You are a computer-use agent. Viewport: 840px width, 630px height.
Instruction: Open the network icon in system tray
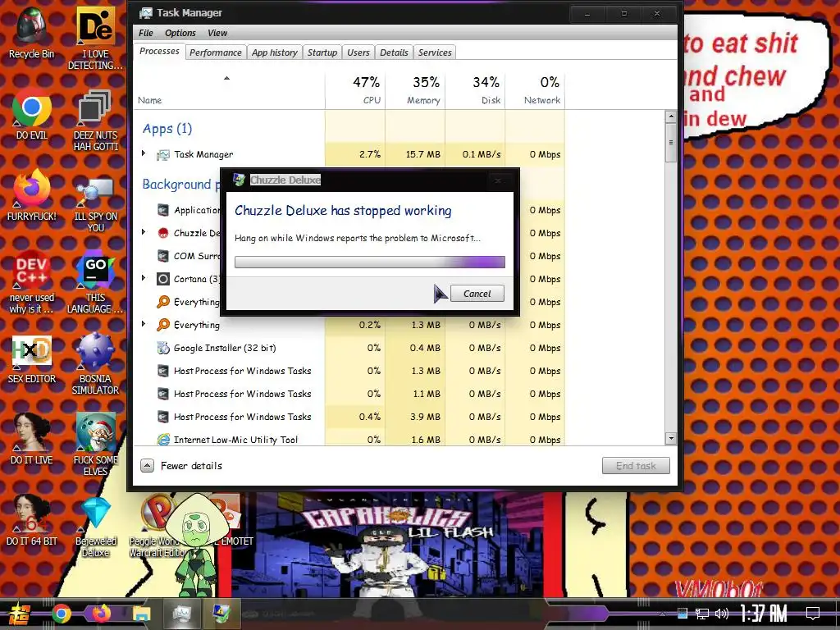point(702,614)
